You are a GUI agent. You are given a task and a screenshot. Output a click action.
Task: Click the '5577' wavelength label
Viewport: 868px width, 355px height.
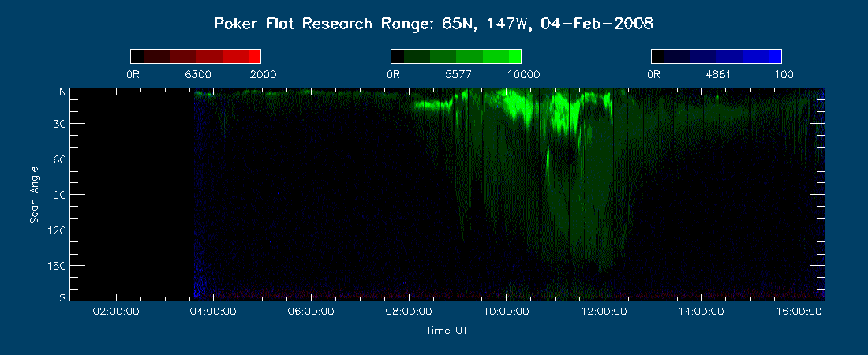tap(457, 75)
